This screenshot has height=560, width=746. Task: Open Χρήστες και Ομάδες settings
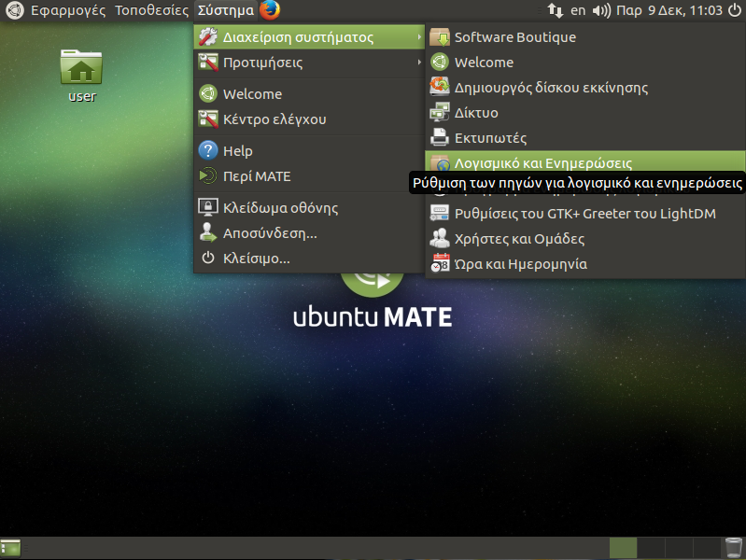point(519,239)
